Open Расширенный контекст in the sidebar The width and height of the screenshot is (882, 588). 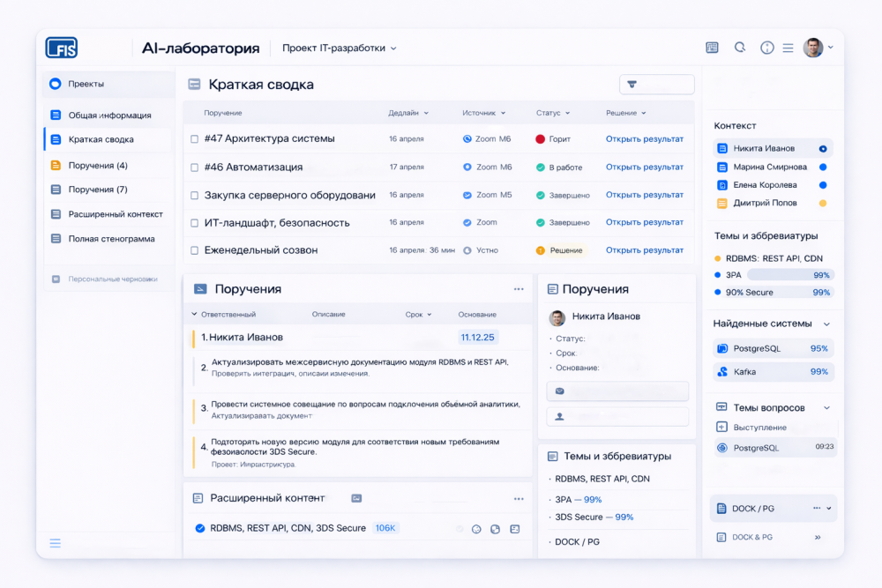click(x=115, y=214)
